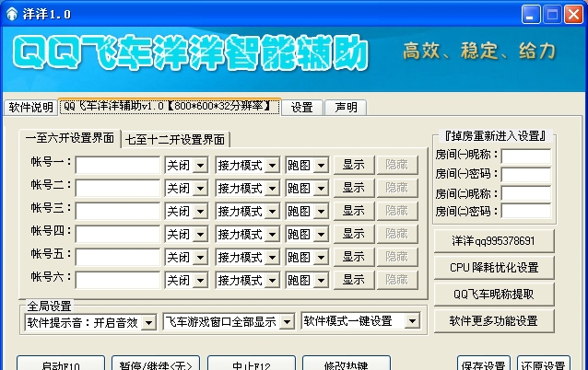Screen dimensions: 588x370
Task: Click the 修改热键 button
Action: (x=347, y=364)
